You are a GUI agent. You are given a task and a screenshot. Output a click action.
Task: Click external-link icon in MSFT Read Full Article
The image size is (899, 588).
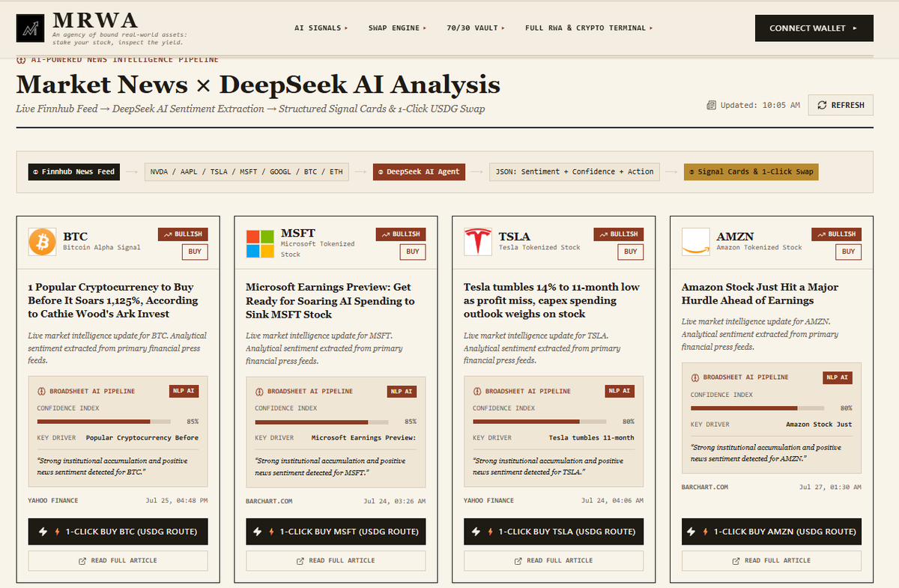pyautogui.click(x=300, y=560)
